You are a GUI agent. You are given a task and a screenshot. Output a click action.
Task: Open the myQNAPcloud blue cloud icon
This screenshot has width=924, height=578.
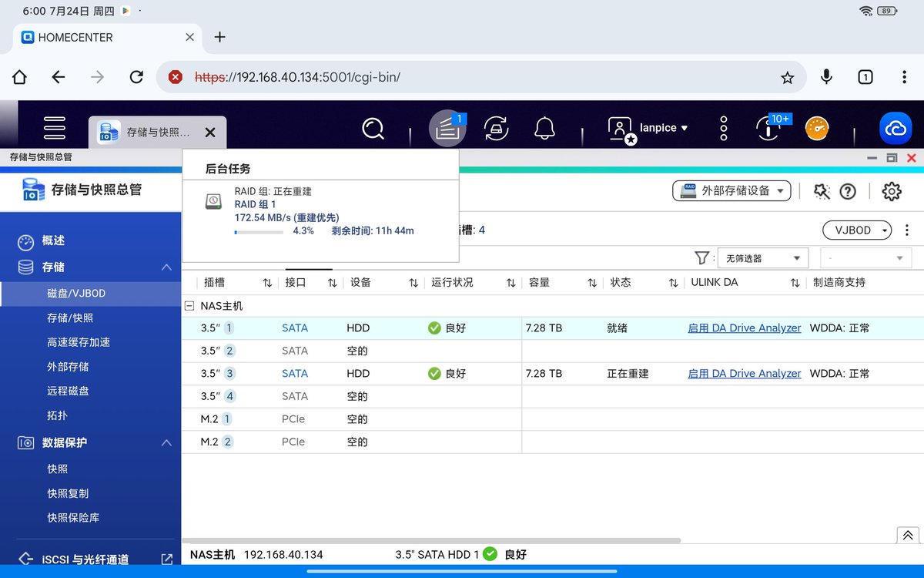pos(895,128)
